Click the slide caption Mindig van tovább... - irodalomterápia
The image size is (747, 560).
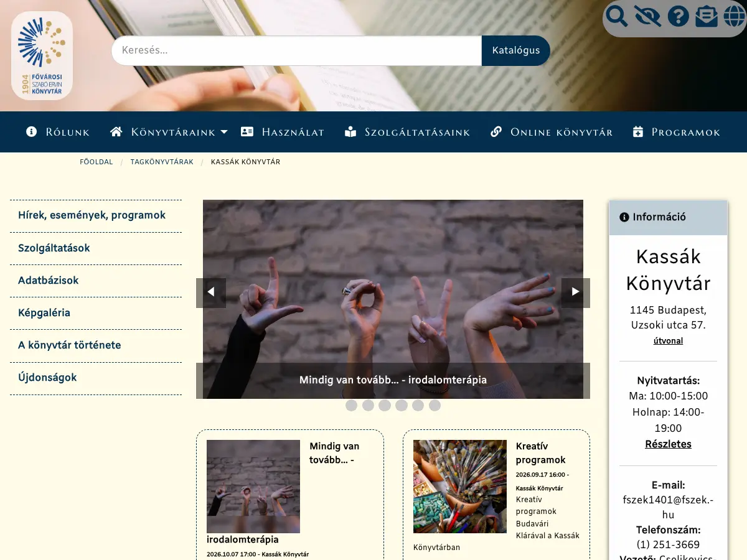393,380
